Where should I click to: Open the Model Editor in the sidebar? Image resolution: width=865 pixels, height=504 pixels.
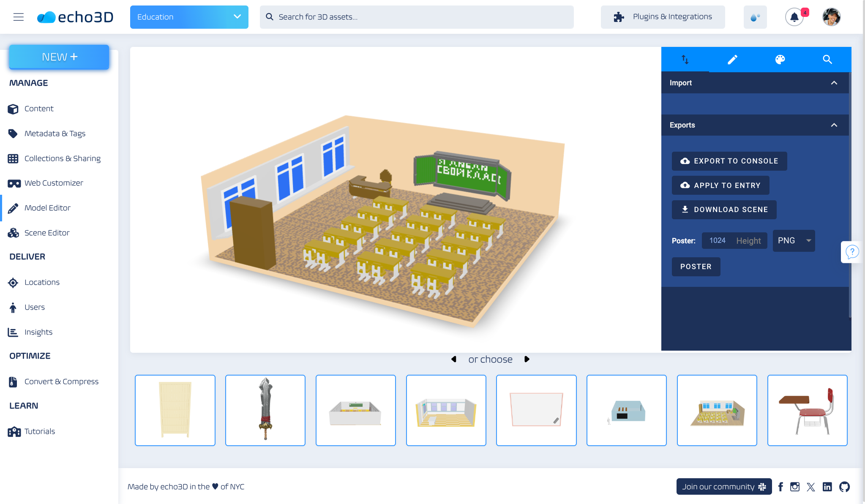tap(48, 207)
